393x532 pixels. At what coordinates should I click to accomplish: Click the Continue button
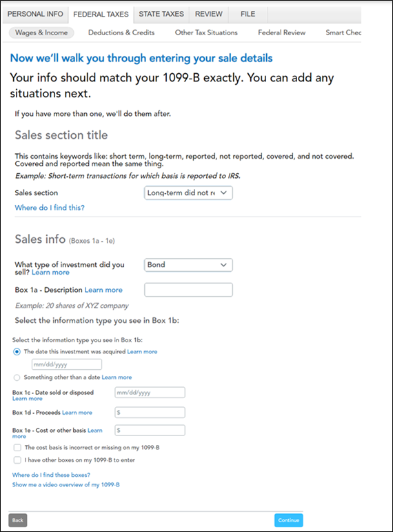pyautogui.click(x=289, y=520)
